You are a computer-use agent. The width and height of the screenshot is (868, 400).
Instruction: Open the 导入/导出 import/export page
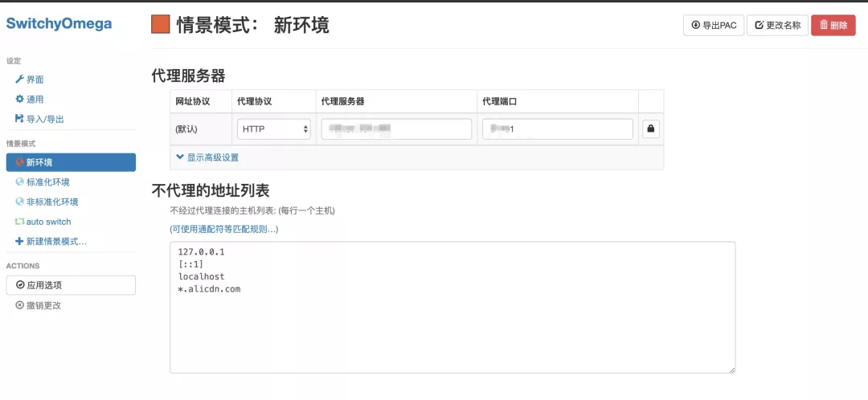tap(39, 119)
